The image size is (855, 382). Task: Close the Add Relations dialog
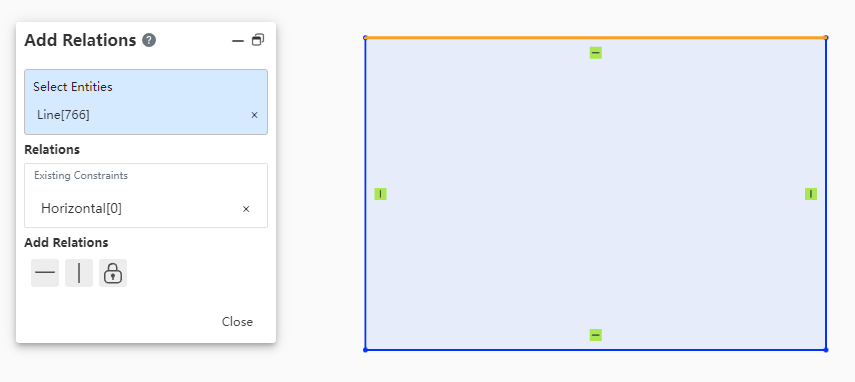[237, 322]
